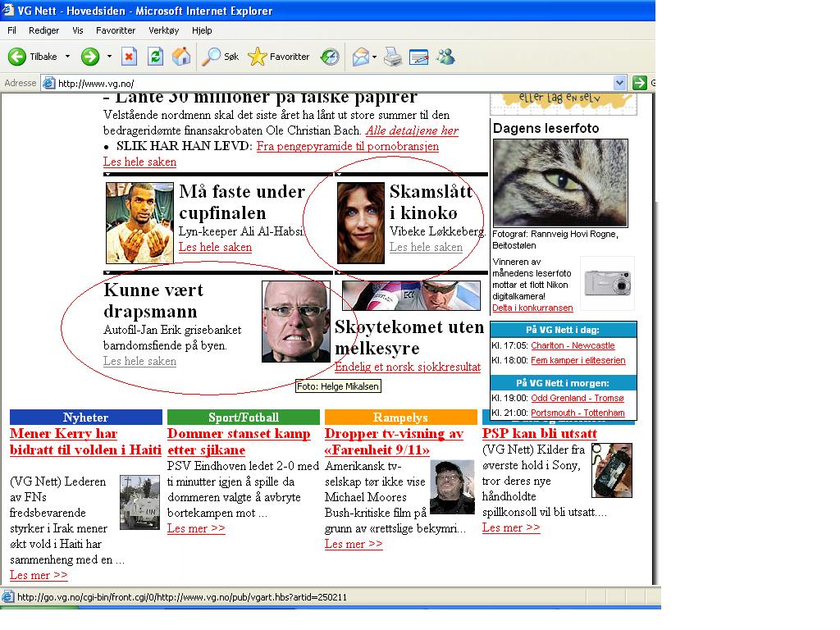
Task: Click the Vibeke Løkkeberg portrait thumbnail
Action: [361, 223]
